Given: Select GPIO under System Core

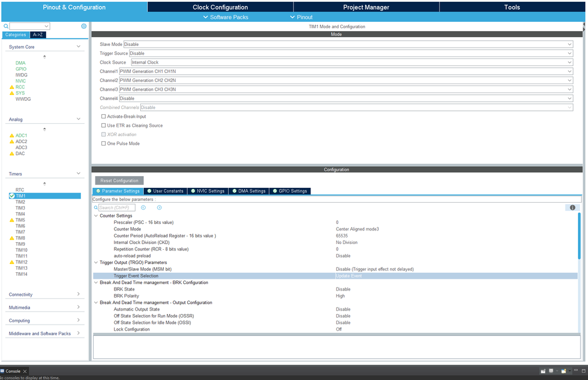Looking at the screenshot, I should [21, 69].
